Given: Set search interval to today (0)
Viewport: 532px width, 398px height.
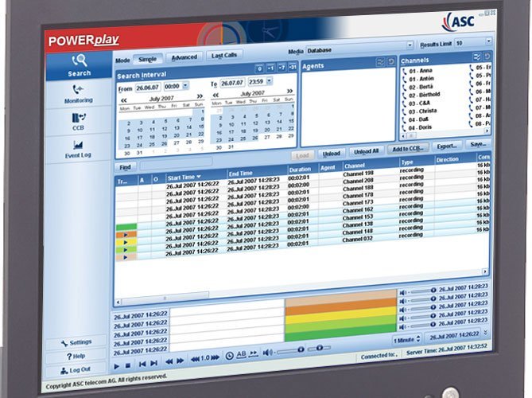Looking at the screenshot, I should pyautogui.click(x=259, y=69).
